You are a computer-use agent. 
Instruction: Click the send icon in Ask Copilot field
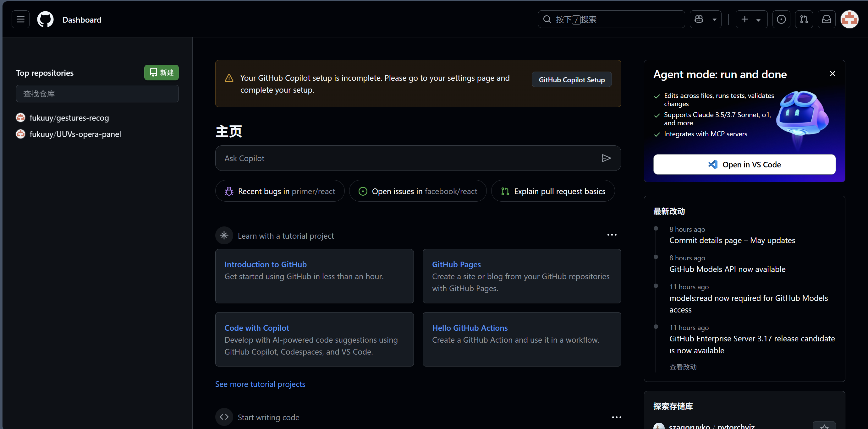click(x=606, y=158)
